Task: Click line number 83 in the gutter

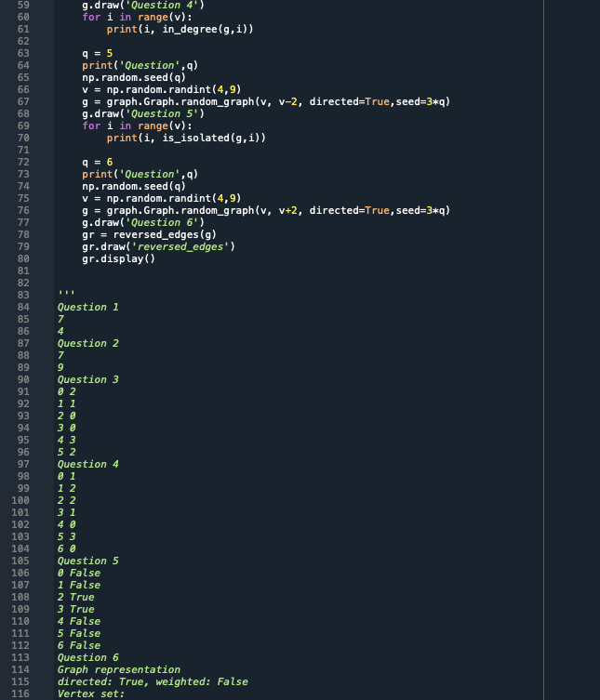Action: coord(23,295)
